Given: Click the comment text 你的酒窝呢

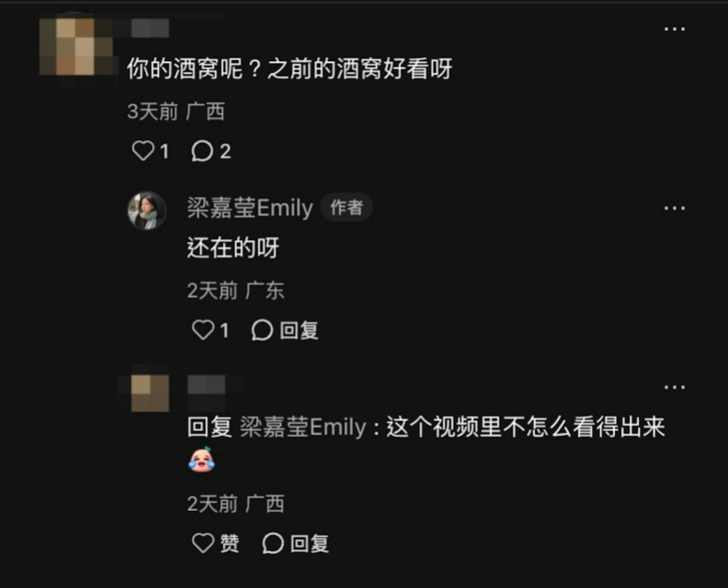Looking at the screenshot, I should pos(184,69).
